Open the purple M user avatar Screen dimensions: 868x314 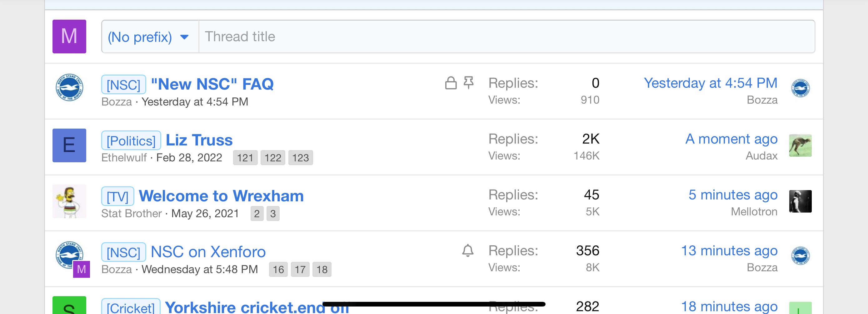click(x=69, y=36)
